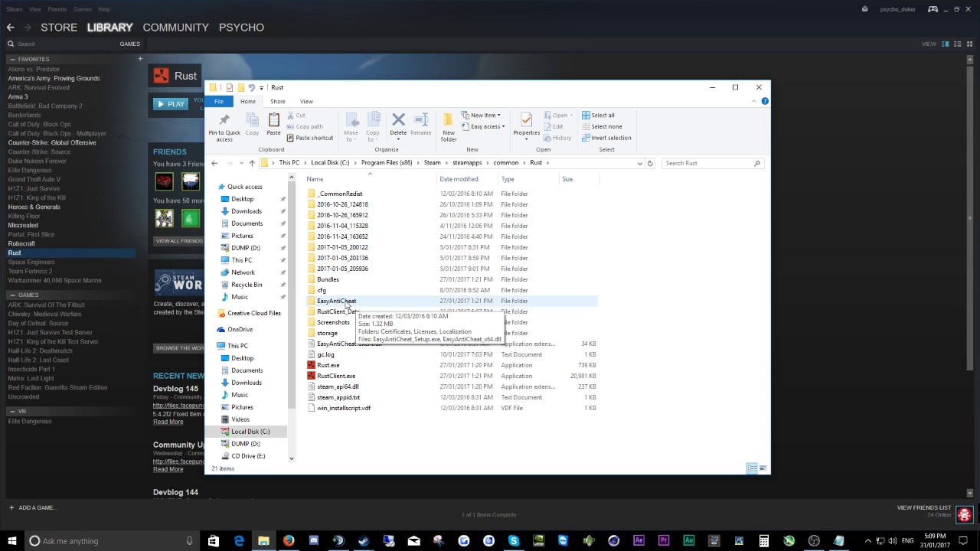
Task: Click Steam back arrow navigation
Action: tap(10, 28)
